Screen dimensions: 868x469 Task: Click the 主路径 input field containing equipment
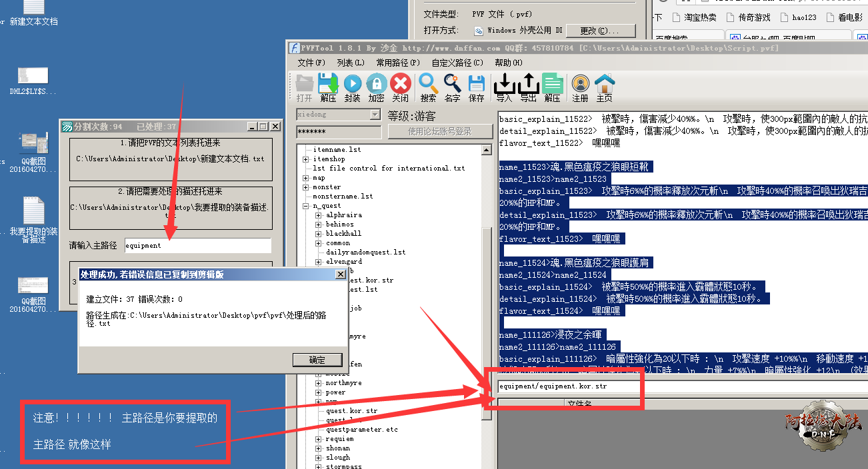pyautogui.click(x=197, y=245)
